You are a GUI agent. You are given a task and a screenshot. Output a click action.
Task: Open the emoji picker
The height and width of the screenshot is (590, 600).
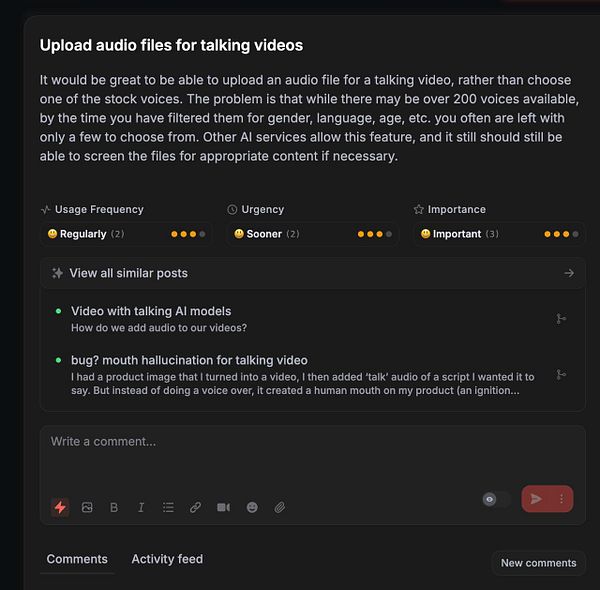[252, 507]
